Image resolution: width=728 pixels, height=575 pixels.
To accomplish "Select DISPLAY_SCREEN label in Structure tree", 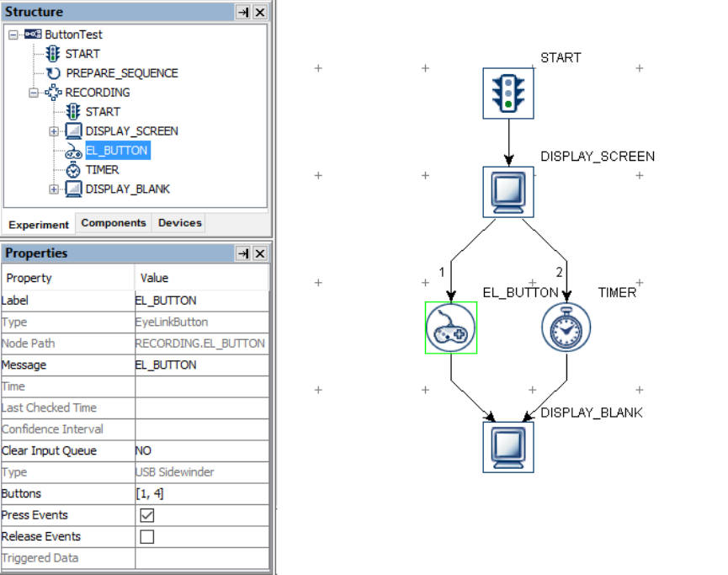I will pos(132,131).
